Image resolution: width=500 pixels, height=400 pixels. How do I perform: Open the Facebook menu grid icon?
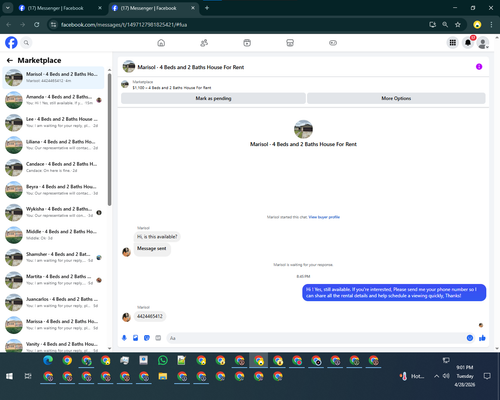click(x=453, y=43)
